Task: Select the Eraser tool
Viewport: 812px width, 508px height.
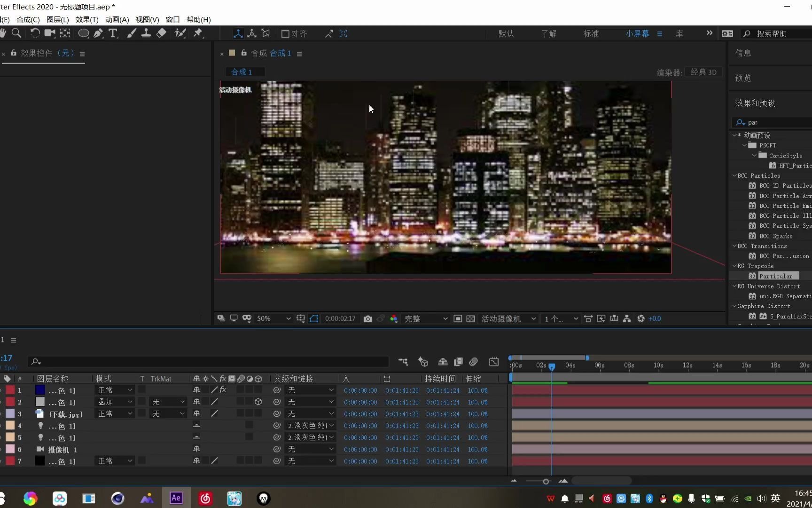Action: (161, 33)
